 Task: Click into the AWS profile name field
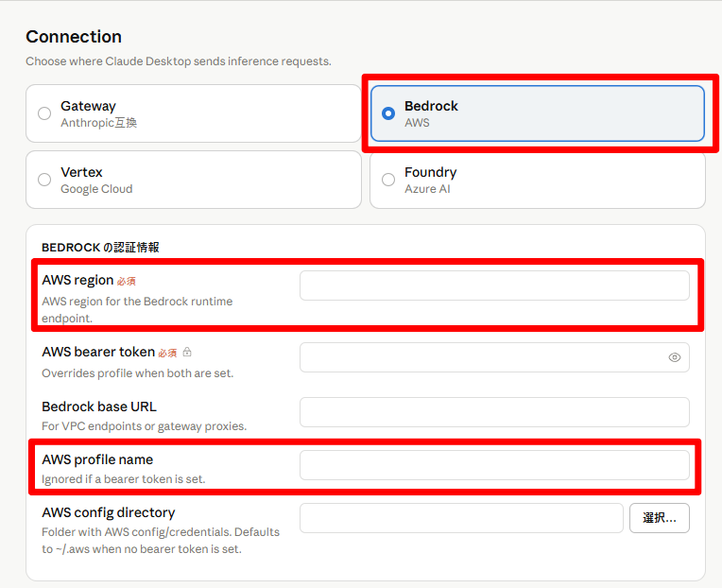pos(494,465)
